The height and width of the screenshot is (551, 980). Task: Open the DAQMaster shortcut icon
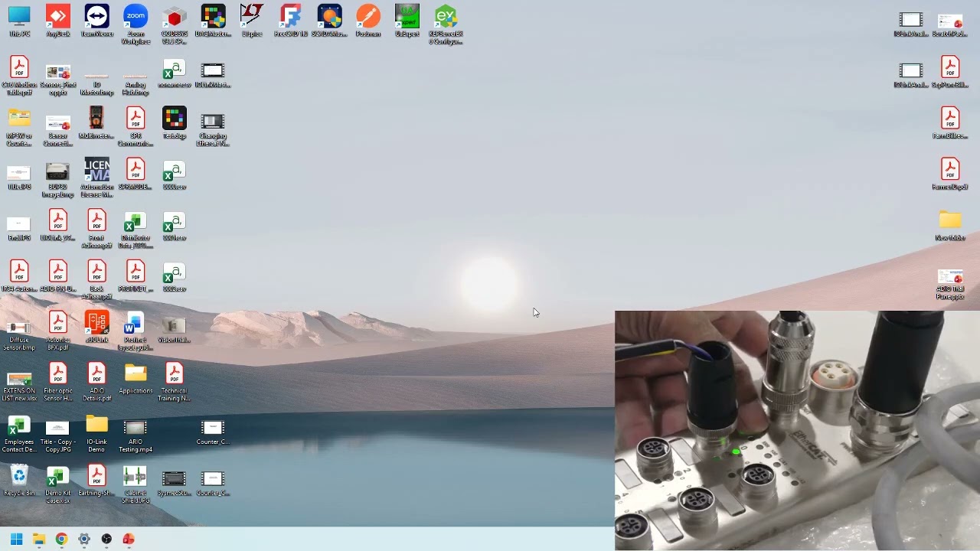click(x=213, y=21)
